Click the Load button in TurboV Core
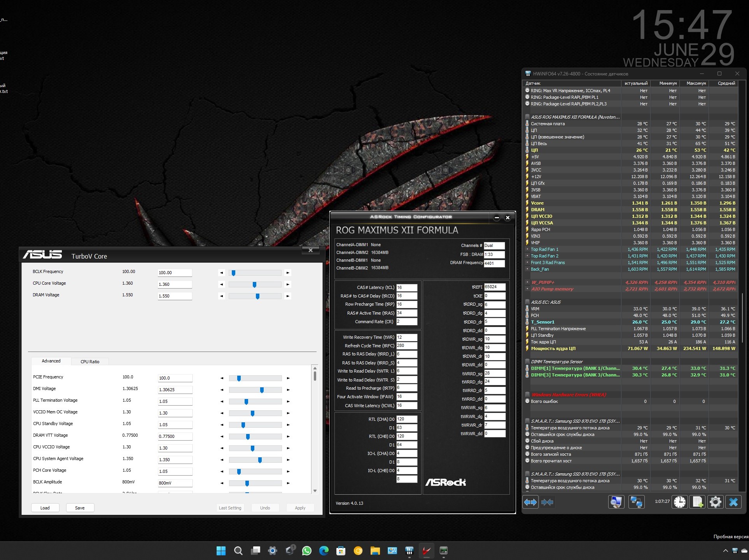The image size is (749, 560). 45,508
